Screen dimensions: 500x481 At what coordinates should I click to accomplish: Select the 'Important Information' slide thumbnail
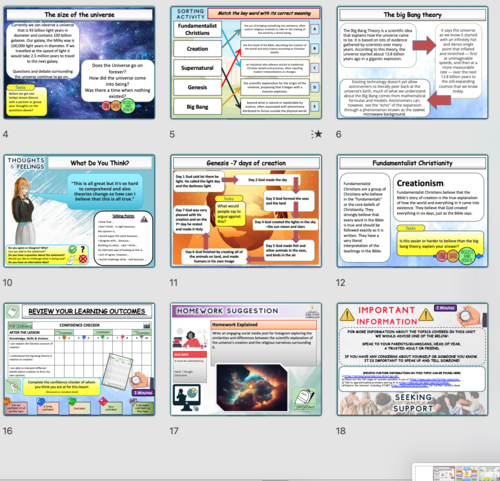pyautogui.click(x=413, y=359)
